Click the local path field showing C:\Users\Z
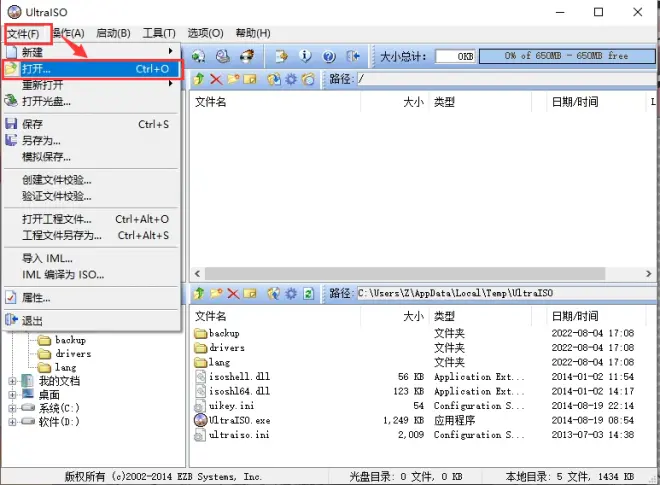Image resolution: width=660 pixels, height=485 pixels. click(x=506, y=293)
